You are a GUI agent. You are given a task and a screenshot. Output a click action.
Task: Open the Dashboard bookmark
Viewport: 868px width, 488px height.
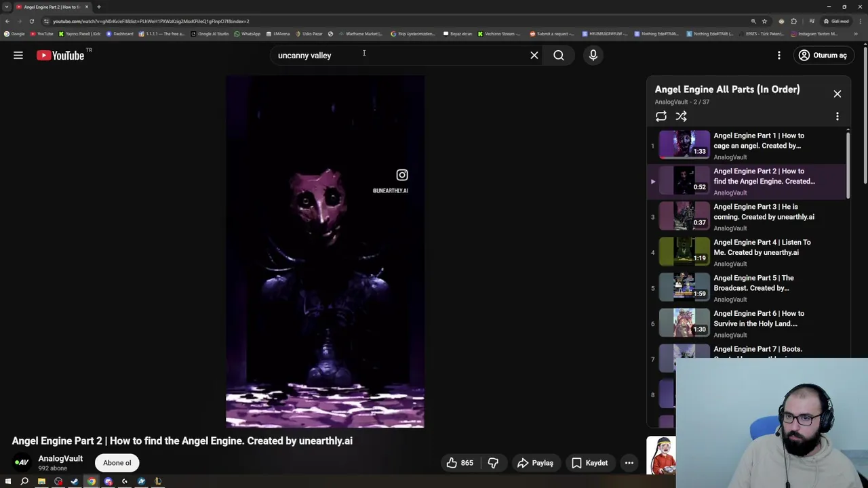119,34
